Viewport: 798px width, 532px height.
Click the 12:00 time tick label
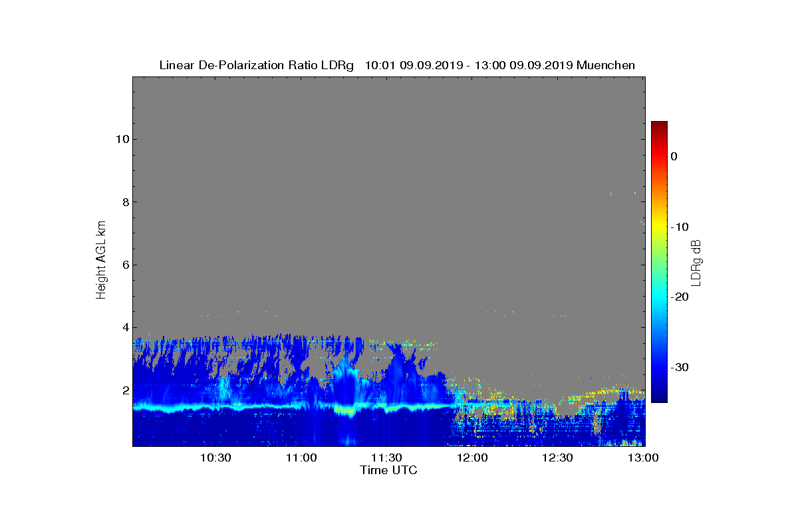[x=473, y=458]
